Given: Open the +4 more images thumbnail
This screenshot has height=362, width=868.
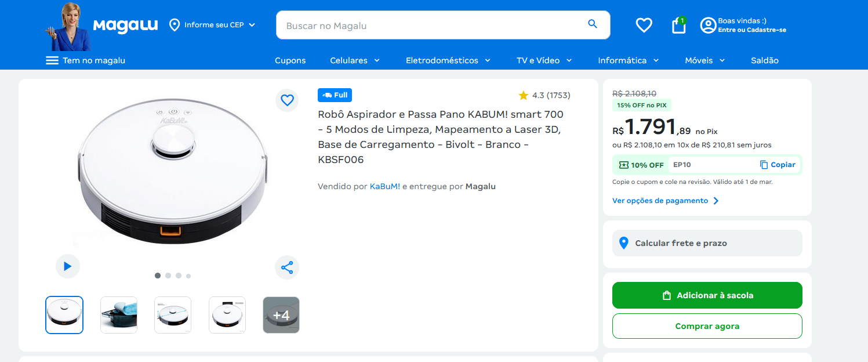Looking at the screenshot, I should [281, 315].
